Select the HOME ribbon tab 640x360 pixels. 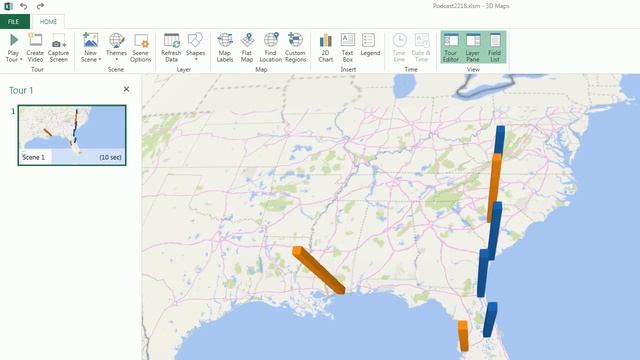click(x=48, y=22)
